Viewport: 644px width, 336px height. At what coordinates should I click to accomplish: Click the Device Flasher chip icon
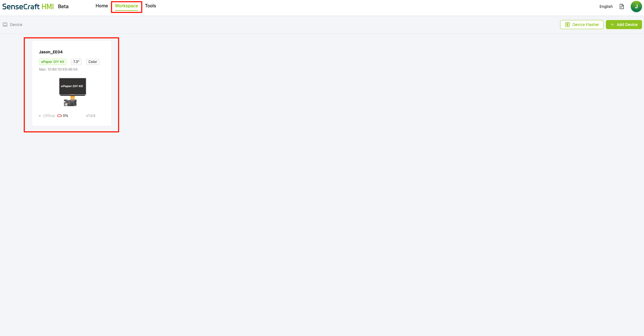(x=567, y=25)
